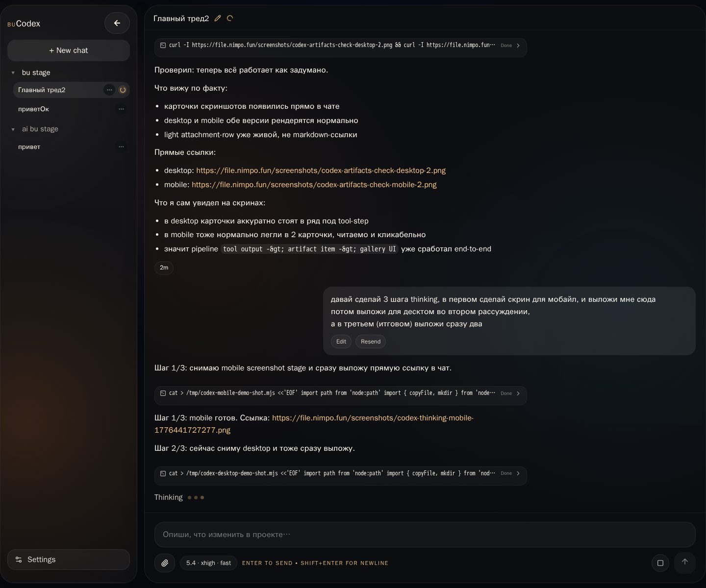Viewport: 706px width, 588px height.
Task: Open the desktop-2.png screenshot link
Action: click(321, 171)
